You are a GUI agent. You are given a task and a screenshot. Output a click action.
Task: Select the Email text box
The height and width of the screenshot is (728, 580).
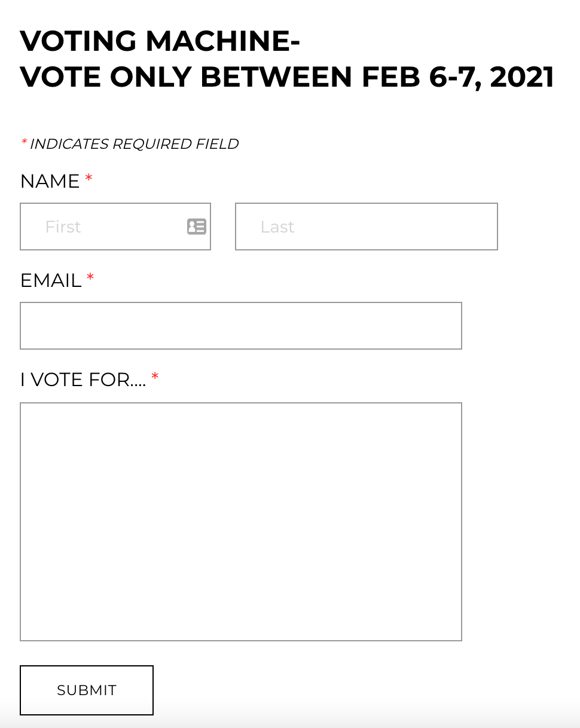(240, 326)
